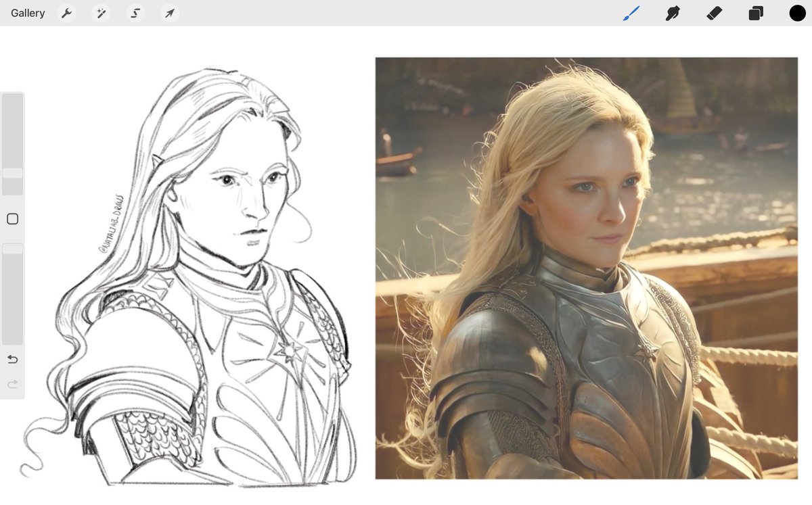Image resolution: width=812 pixels, height=505 pixels.
Task: Adjust the brush opacity slider
Action: coord(13,293)
